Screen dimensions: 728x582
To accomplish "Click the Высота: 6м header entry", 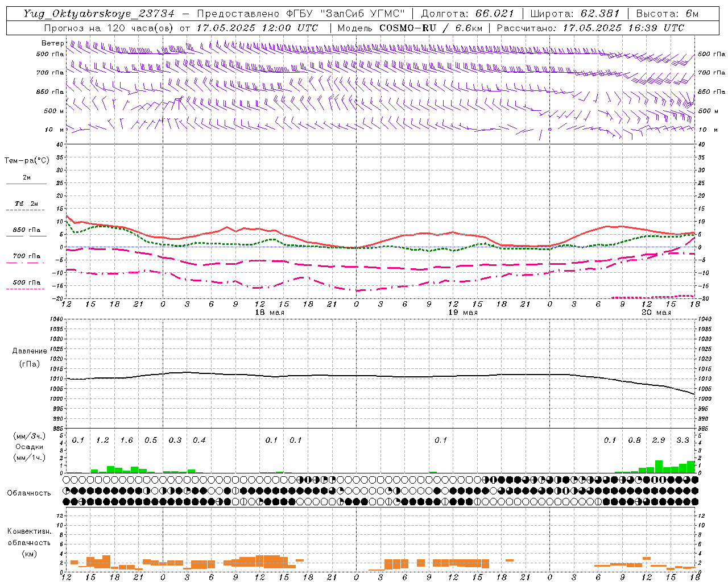I will (x=667, y=14).
